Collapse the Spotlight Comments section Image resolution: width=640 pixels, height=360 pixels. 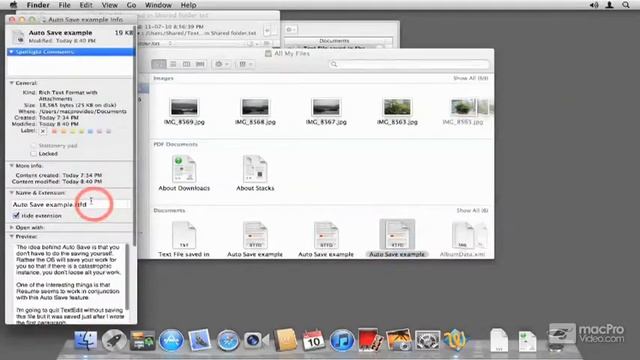coord(11,52)
